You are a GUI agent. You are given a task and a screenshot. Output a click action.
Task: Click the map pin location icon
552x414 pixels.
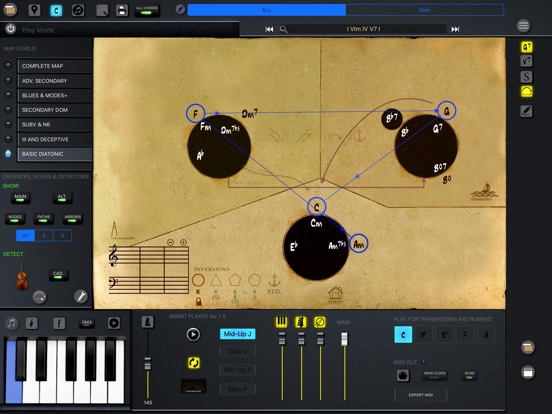[34, 10]
